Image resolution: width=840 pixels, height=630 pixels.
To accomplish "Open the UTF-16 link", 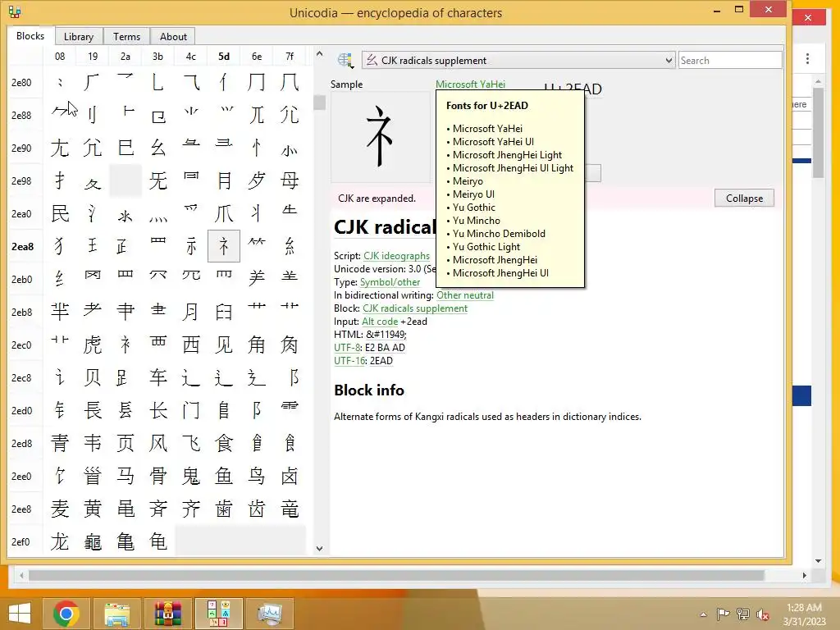I will [x=349, y=361].
